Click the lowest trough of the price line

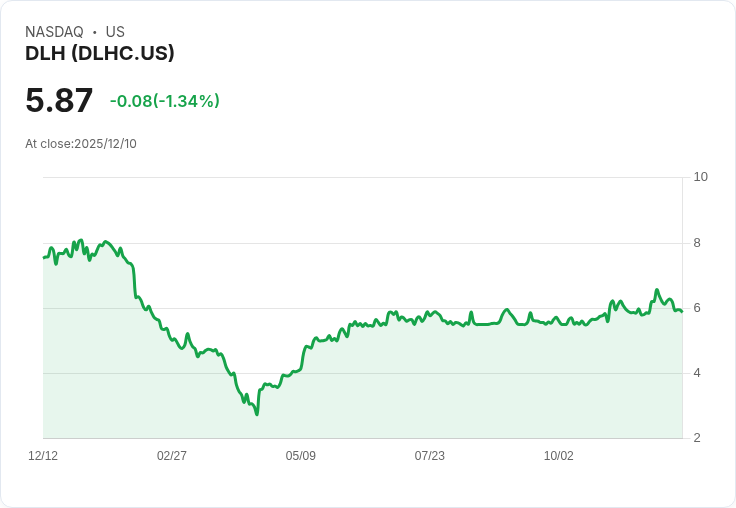(257, 413)
